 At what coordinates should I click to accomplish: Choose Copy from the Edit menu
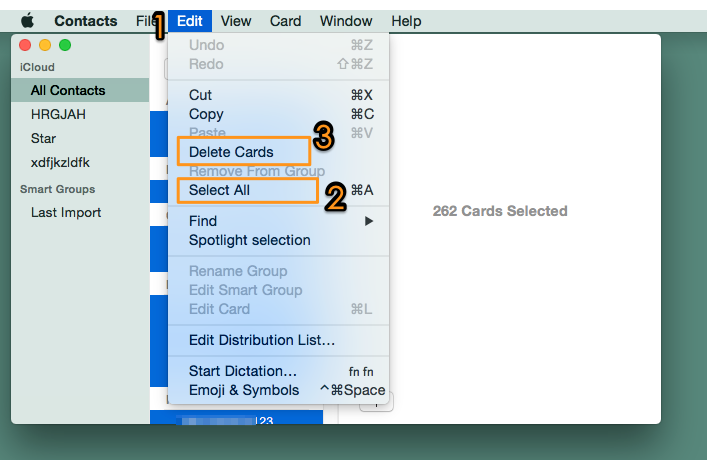coord(279,114)
